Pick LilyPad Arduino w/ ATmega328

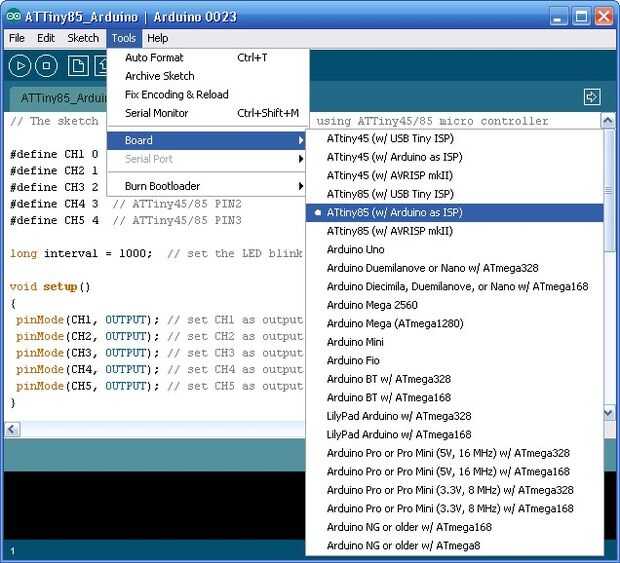pos(455,416)
